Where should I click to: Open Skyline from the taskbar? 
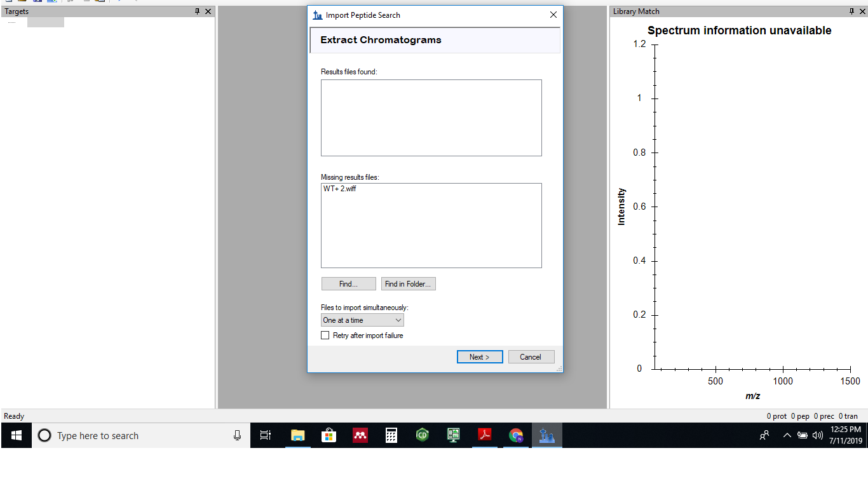(x=546, y=435)
